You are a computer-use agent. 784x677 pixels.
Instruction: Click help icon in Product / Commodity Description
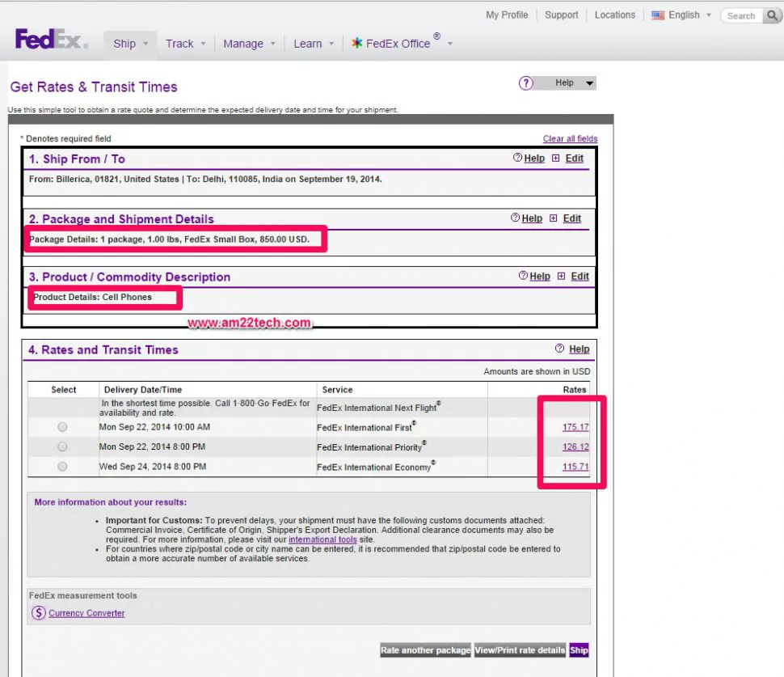[x=523, y=276]
